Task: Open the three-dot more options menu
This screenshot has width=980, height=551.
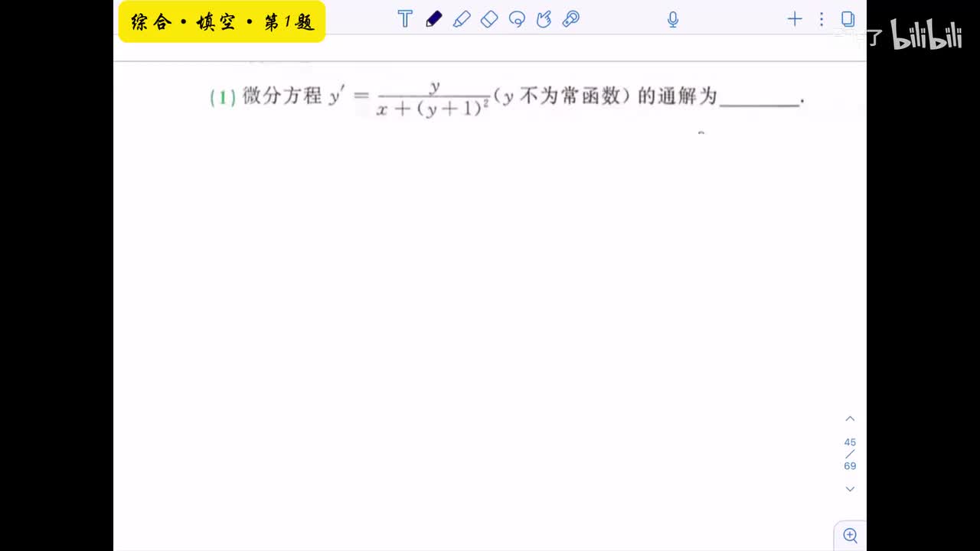Action: point(822,19)
